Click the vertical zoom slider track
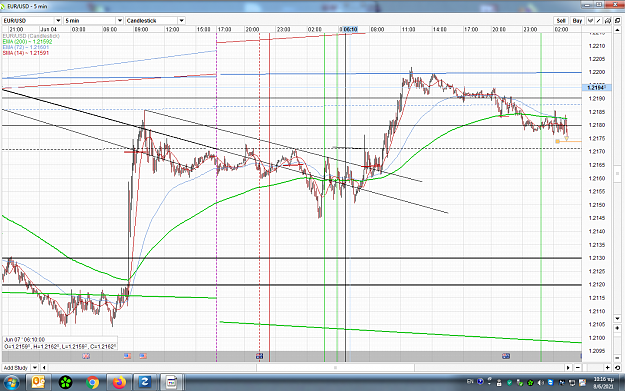 pyautogui.click(x=617, y=344)
